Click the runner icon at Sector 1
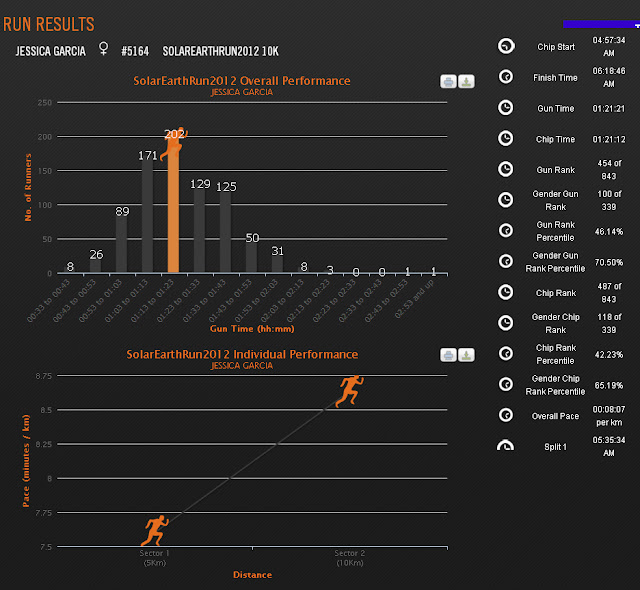 coord(155,530)
